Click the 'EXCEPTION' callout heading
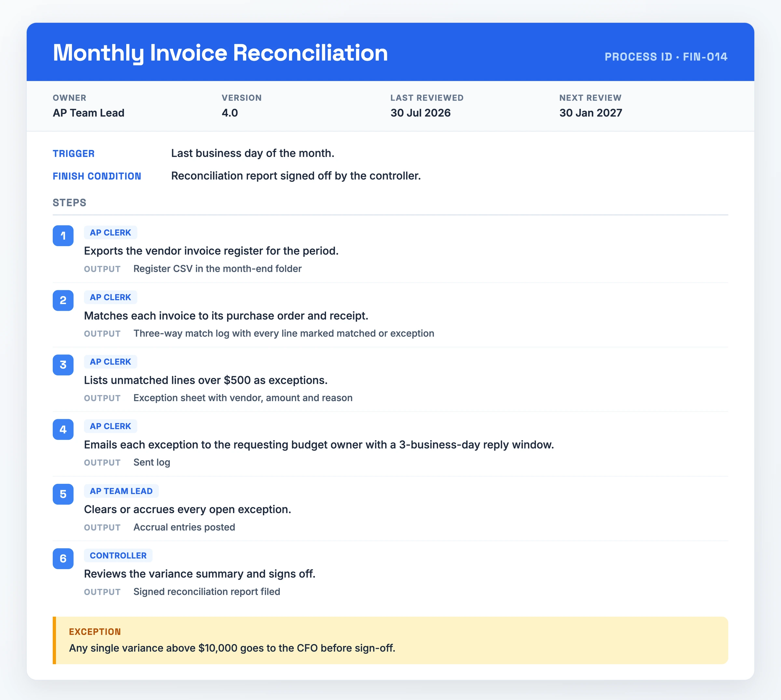Image resolution: width=781 pixels, height=700 pixels. pyautogui.click(x=95, y=632)
